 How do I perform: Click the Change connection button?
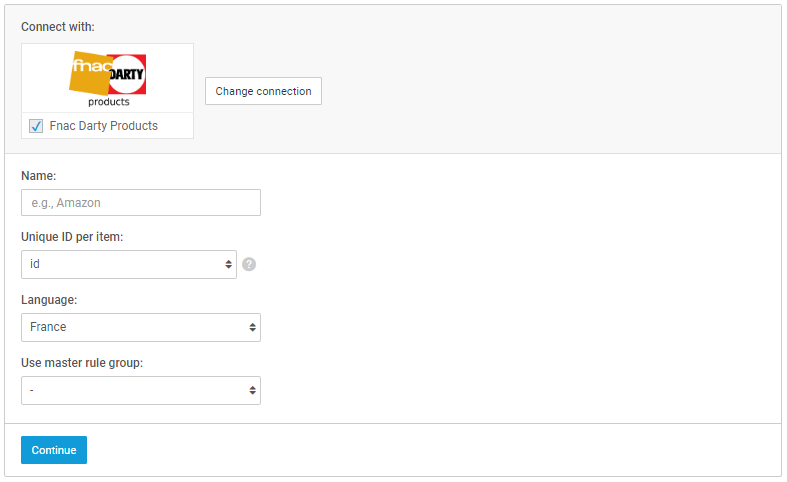pyautogui.click(x=263, y=91)
